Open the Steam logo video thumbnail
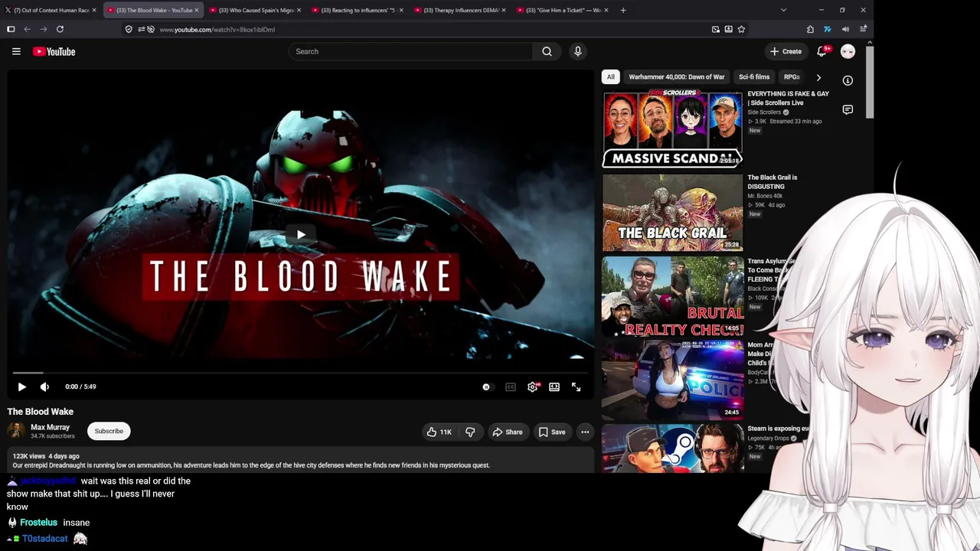 pyautogui.click(x=672, y=450)
